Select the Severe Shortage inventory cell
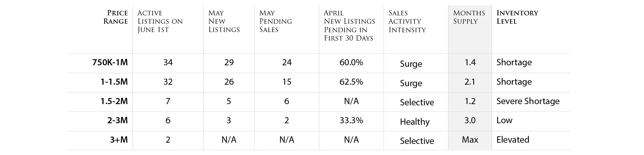The height and width of the screenshot is (155, 644). (528, 101)
